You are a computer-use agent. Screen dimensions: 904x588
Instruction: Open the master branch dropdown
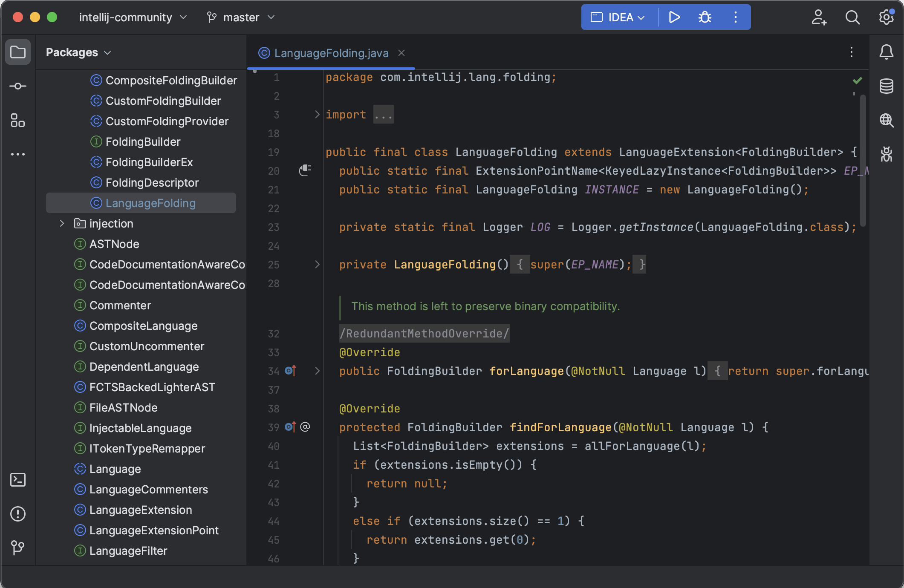pyautogui.click(x=241, y=17)
